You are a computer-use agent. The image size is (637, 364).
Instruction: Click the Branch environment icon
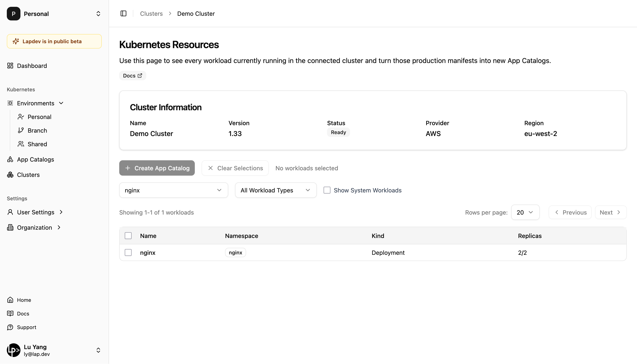click(21, 130)
